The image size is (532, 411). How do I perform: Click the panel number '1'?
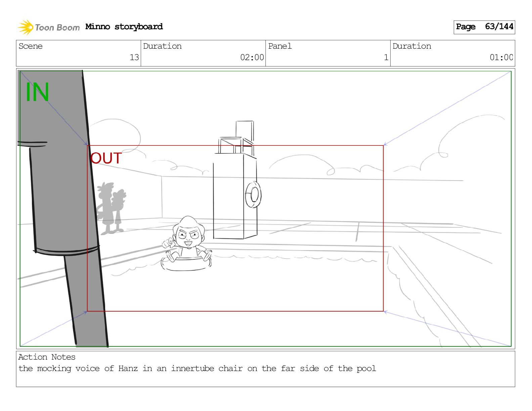coord(386,57)
